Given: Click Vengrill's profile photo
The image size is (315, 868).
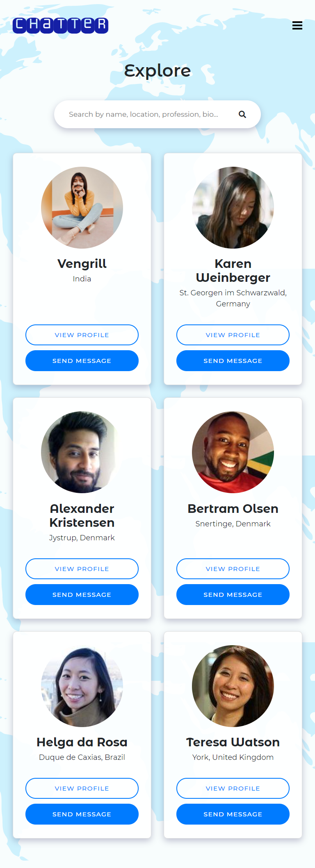Looking at the screenshot, I should click(82, 208).
